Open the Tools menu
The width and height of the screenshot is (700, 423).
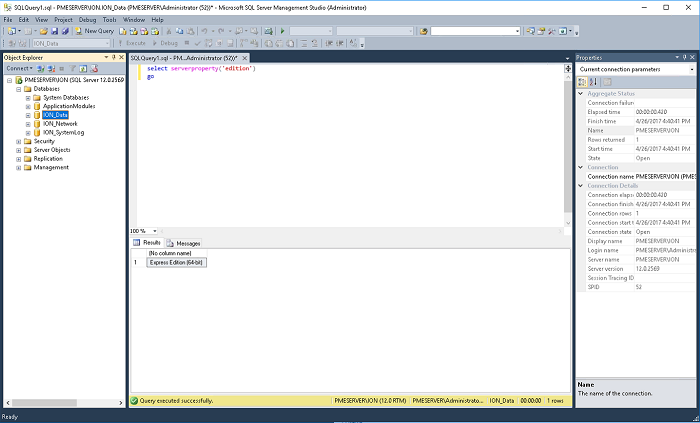pos(109,20)
